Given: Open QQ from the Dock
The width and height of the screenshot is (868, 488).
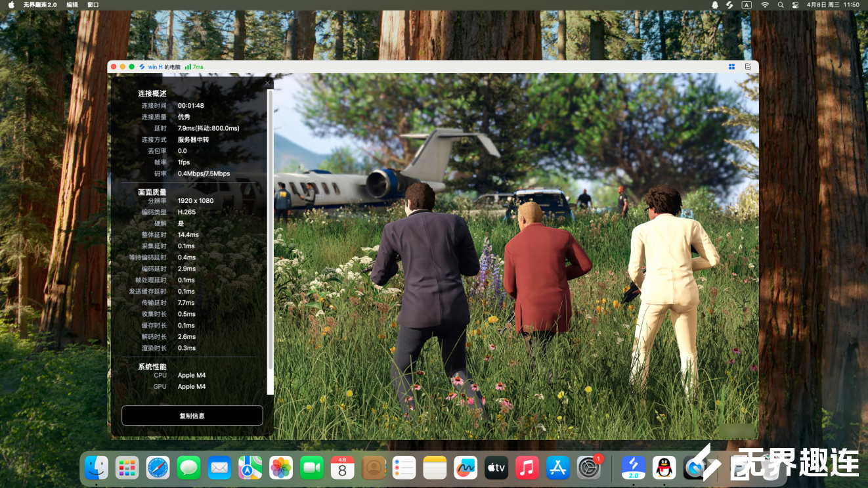Looking at the screenshot, I should [x=664, y=468].
